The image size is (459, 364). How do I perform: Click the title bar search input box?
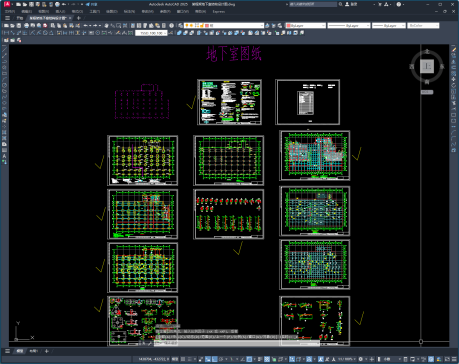coord(313,4)
